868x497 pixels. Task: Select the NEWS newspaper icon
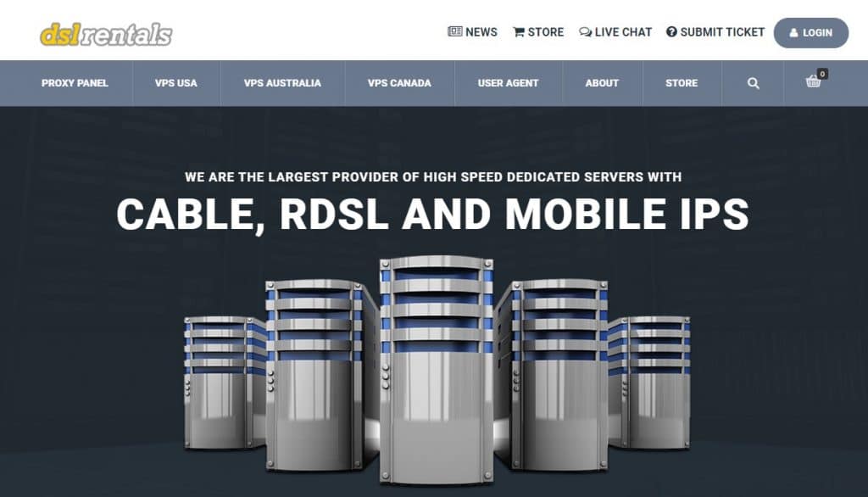tap(454, 32)
